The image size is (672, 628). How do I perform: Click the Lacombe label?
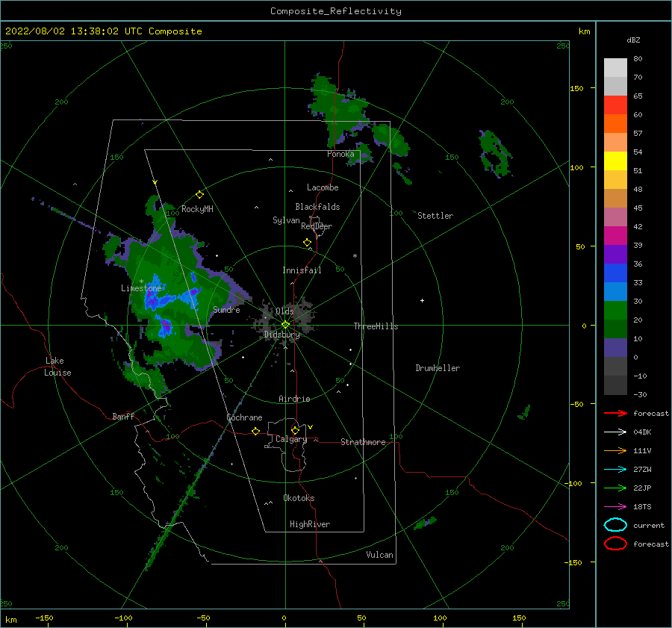pos(323,187)
